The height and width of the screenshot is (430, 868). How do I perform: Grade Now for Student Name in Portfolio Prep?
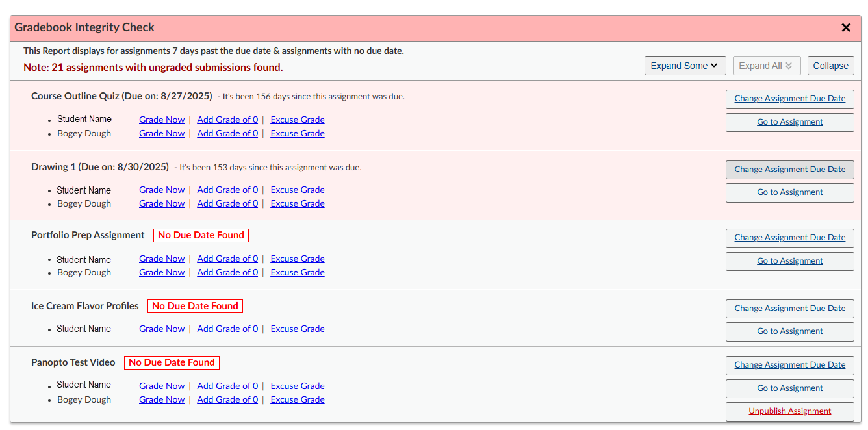[x=162, y=259]
